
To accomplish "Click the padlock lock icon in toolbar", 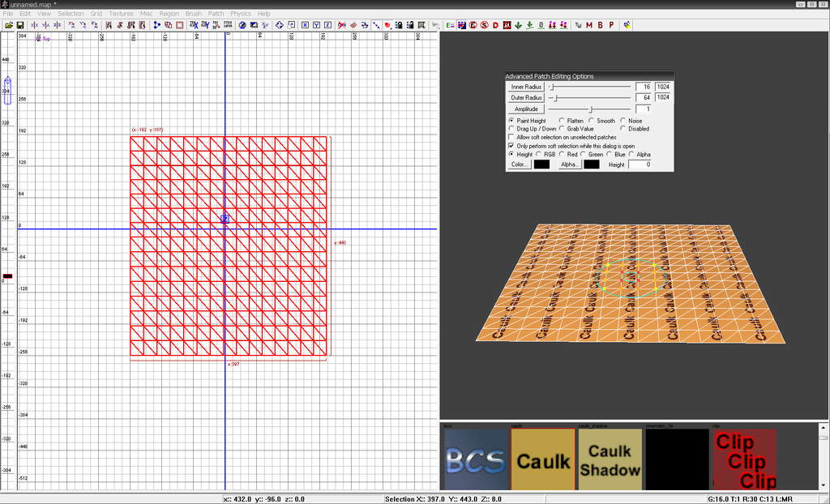I will tap(399, 25).
